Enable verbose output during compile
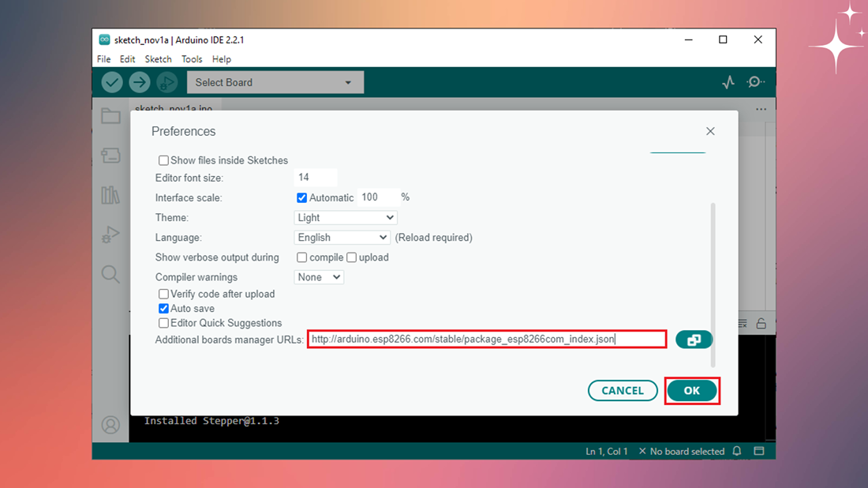Viewport: 868px width, 488px height. (x=301, y=257)
